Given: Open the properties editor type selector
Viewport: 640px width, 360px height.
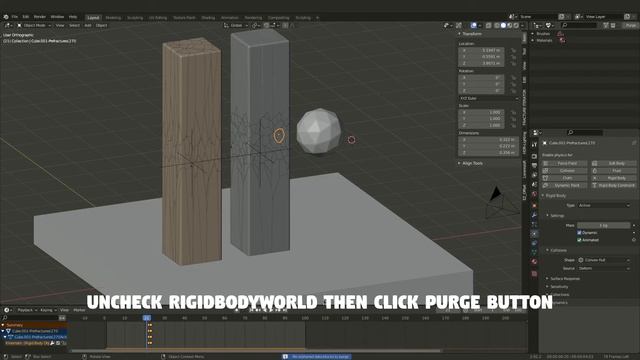Looking at the screenshot, I should (x=537, y=133).
